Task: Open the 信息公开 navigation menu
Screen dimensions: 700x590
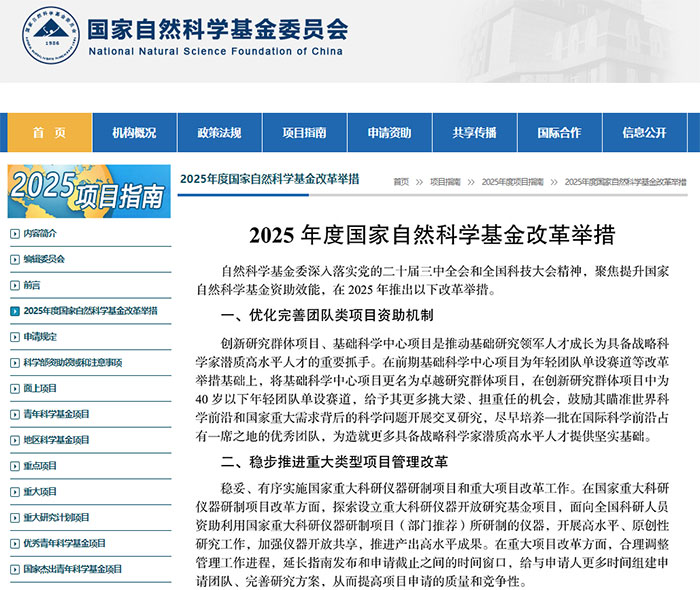Action: click(645, 133)
